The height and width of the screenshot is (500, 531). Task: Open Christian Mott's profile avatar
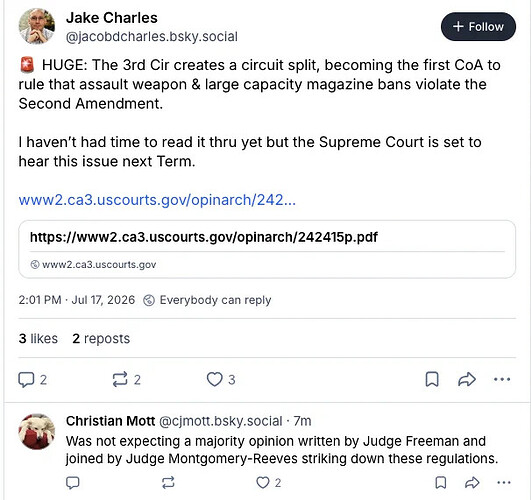pyautogui.click(x=37, y=432)
